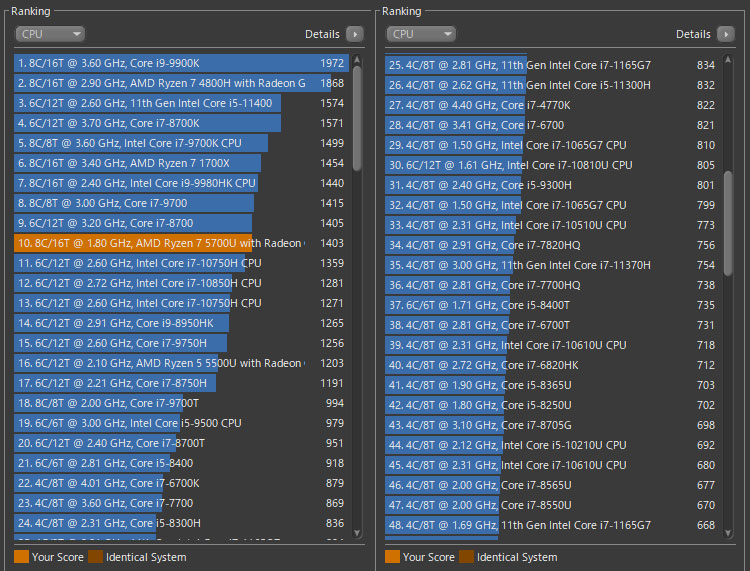This screenshot has width=750, height=571.
Task: Click the Your Score orange swatch in left legend
Action: click(x=22, y=557)
